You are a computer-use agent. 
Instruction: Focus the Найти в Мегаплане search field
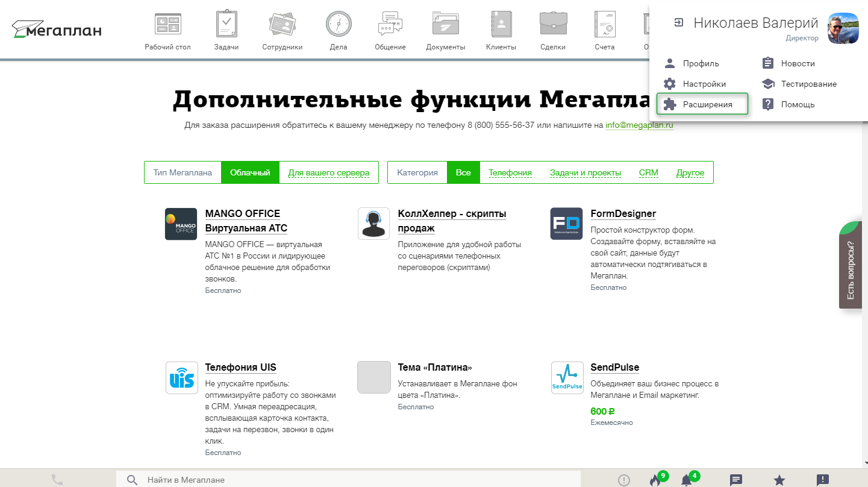click(348, 480)
